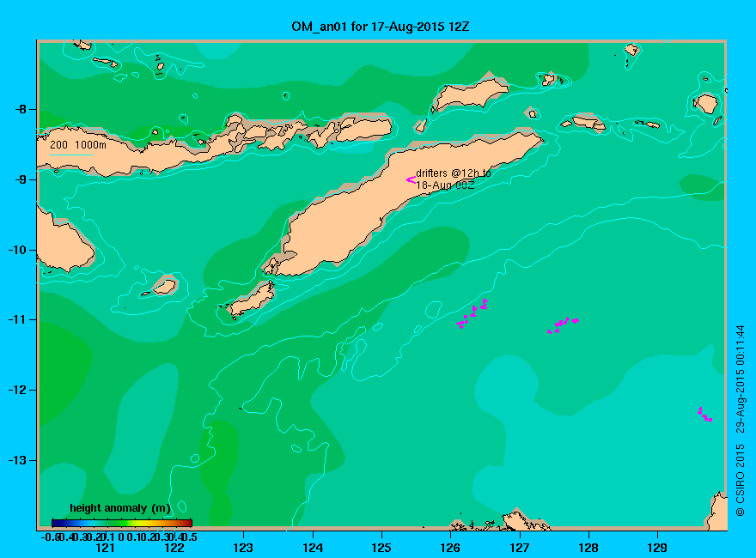Screen dimensions: 756x558
Task: Click the 129 longitude axis label
Action: (x=657, y=548)
